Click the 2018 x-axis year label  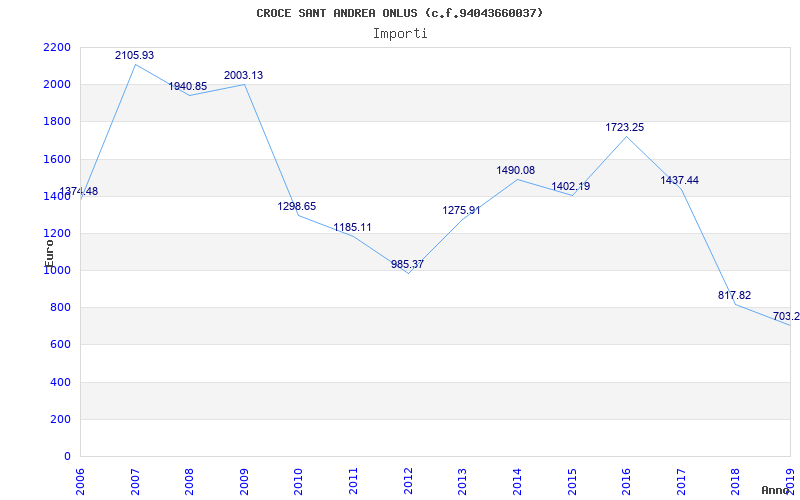[x=735, y=482]
